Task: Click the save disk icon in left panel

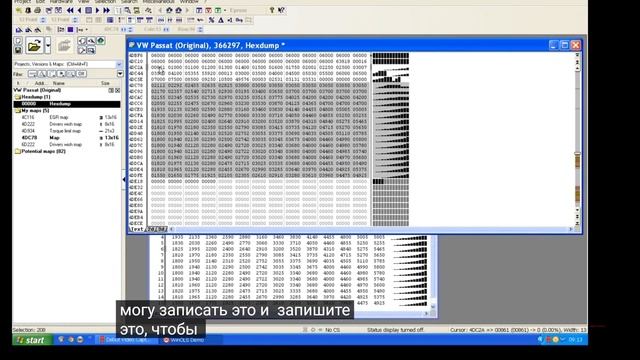Action: tap(18, 50)
